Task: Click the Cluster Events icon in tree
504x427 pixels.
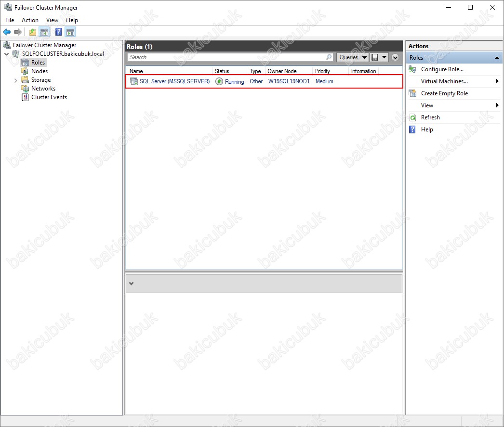Action: (x=25, y=97)
